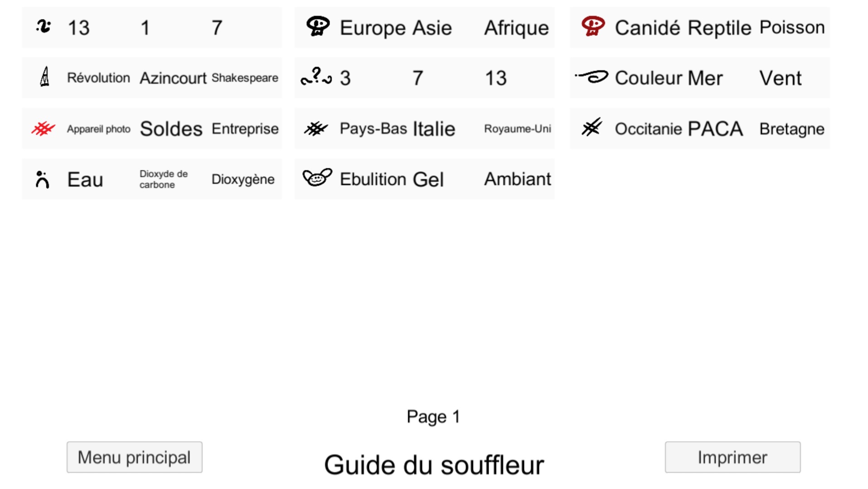This screenshot has width=868, height=489.
Task: Select the black crossed lines icon by Occitanie
Action: pos(592,127)
